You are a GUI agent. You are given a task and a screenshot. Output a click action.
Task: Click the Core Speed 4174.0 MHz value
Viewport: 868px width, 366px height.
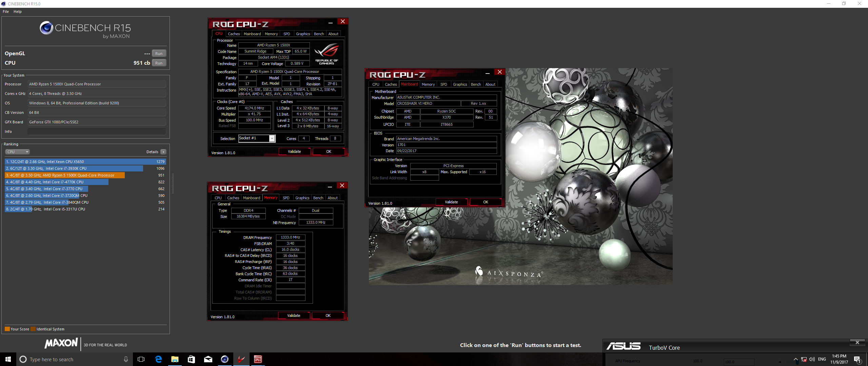tap(254, 108)
